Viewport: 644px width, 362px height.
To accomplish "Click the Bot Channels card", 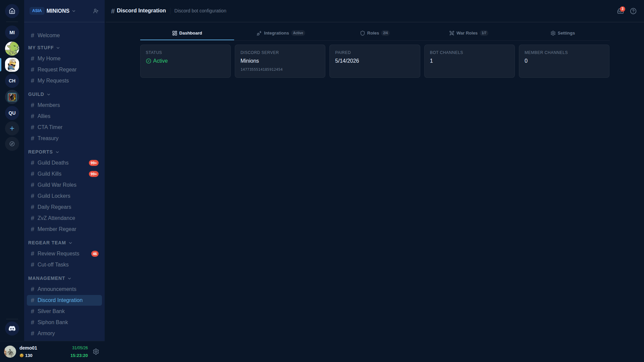I will (x=469, y=61).
